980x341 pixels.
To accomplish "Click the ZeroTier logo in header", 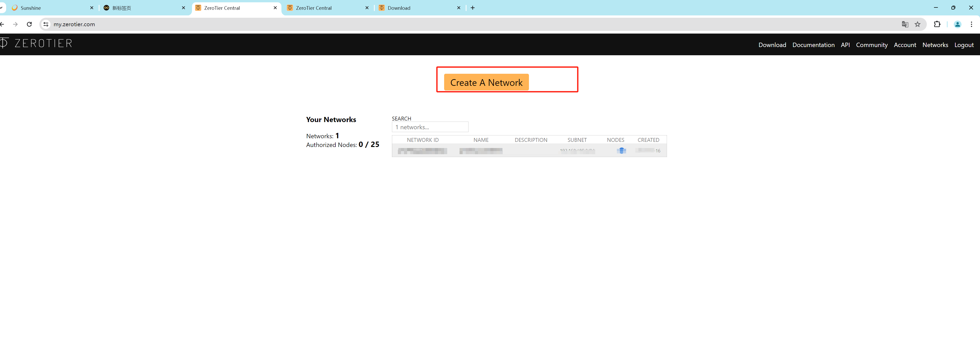I will (36, 43).
